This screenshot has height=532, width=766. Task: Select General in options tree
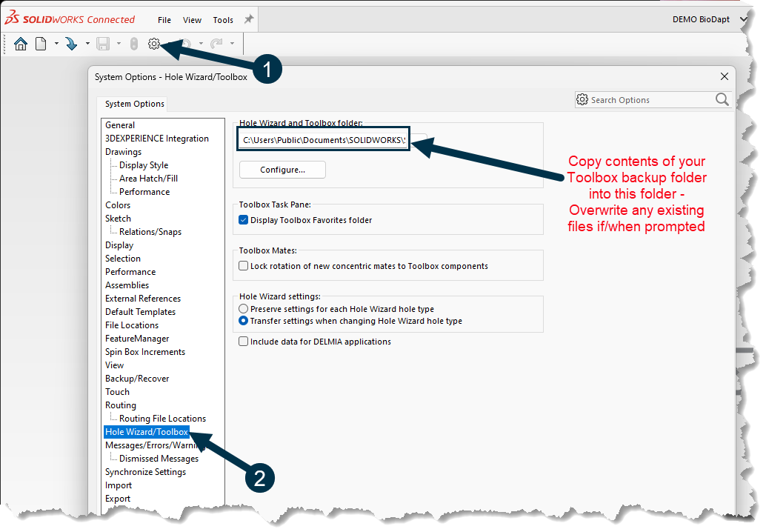pyautogui.click(x=120, y=125)
